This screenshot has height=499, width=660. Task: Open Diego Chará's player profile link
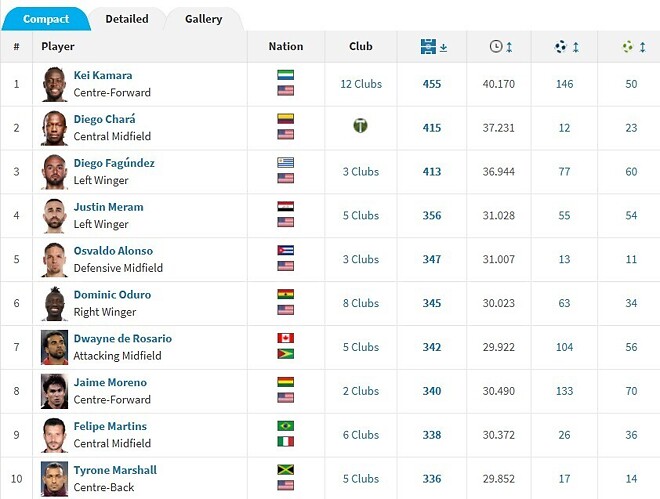(104, 119)
